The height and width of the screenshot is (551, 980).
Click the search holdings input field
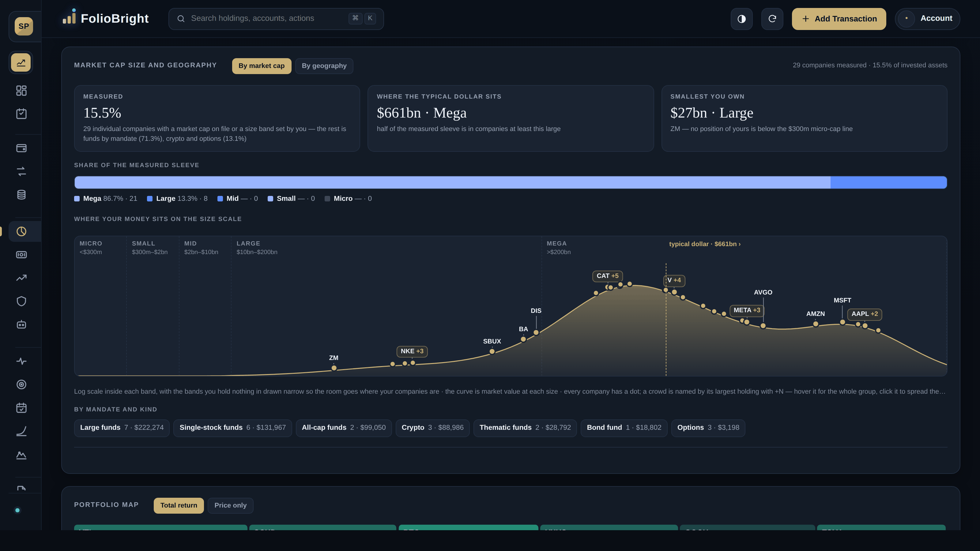click(x=276, y=19)
